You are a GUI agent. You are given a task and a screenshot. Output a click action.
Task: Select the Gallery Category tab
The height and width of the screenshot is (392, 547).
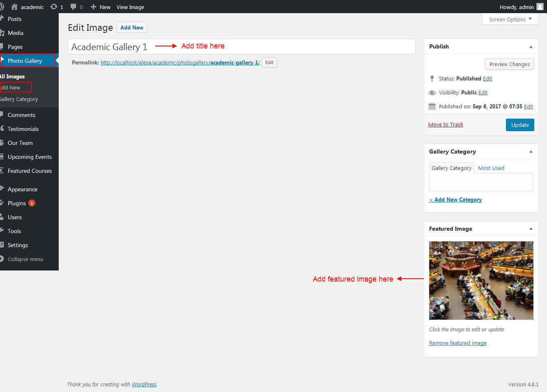click(x=451, y=168)
